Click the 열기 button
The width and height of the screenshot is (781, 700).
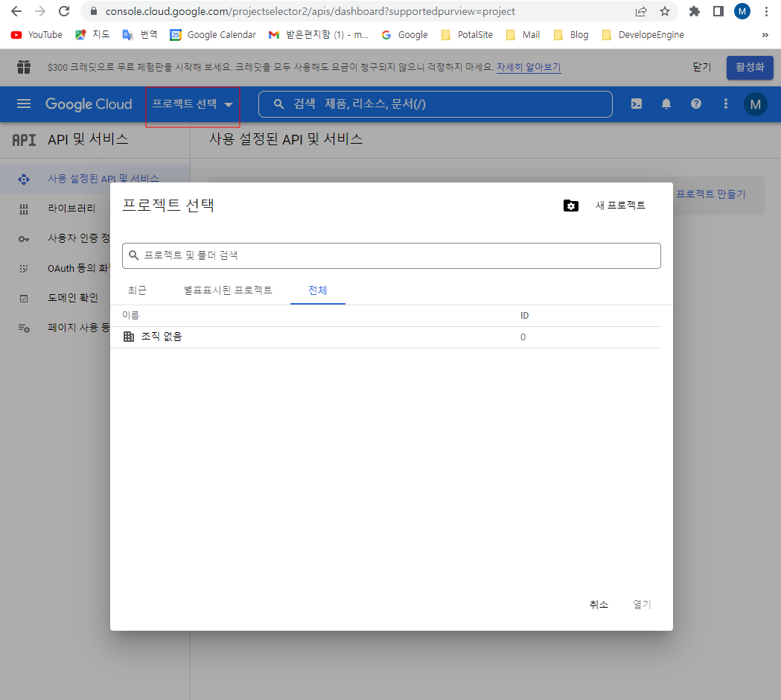[642, 605]
